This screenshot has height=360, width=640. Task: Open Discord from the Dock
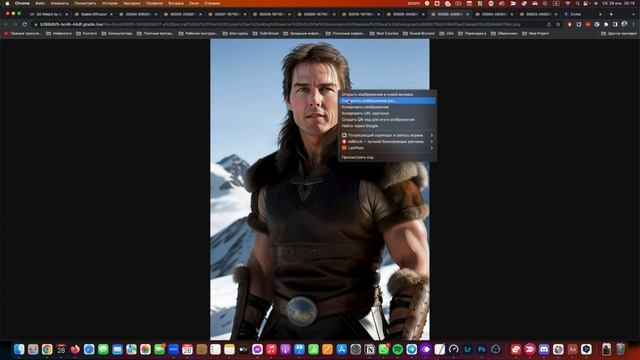pyautogui.click(x=544, y=349)
